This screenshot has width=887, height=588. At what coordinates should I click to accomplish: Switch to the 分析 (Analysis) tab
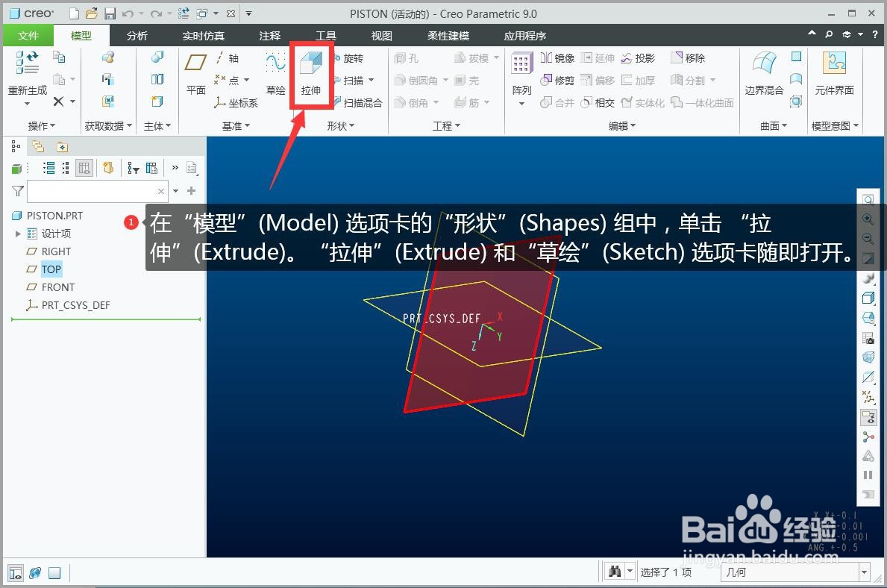tap(137, 36)
